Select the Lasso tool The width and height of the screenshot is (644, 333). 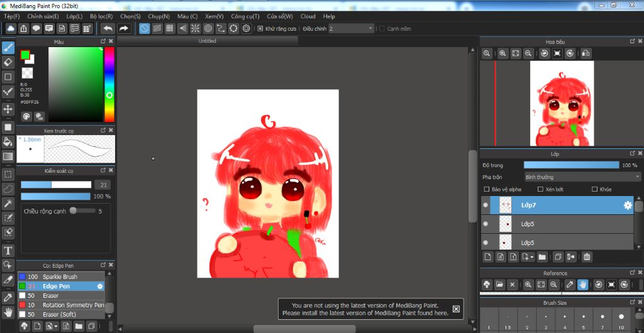tap(8, 188)
